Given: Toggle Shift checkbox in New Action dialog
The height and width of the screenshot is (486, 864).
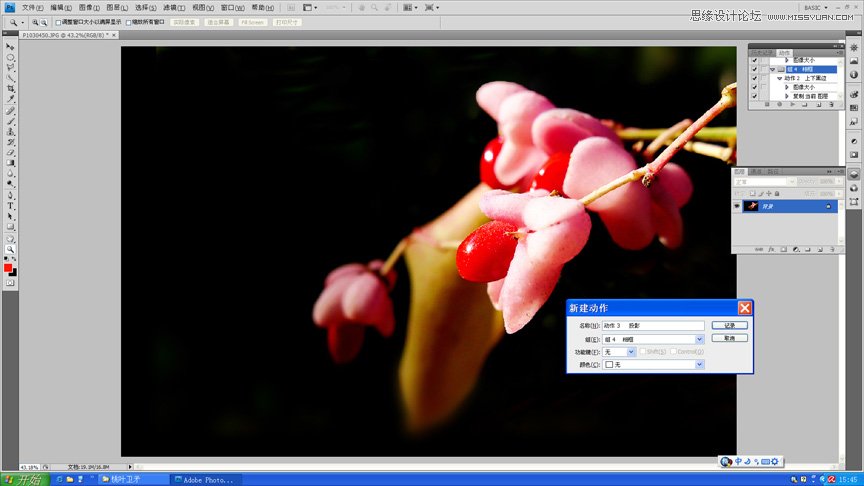Looking at the screenshot, I should tap(642, 352).
